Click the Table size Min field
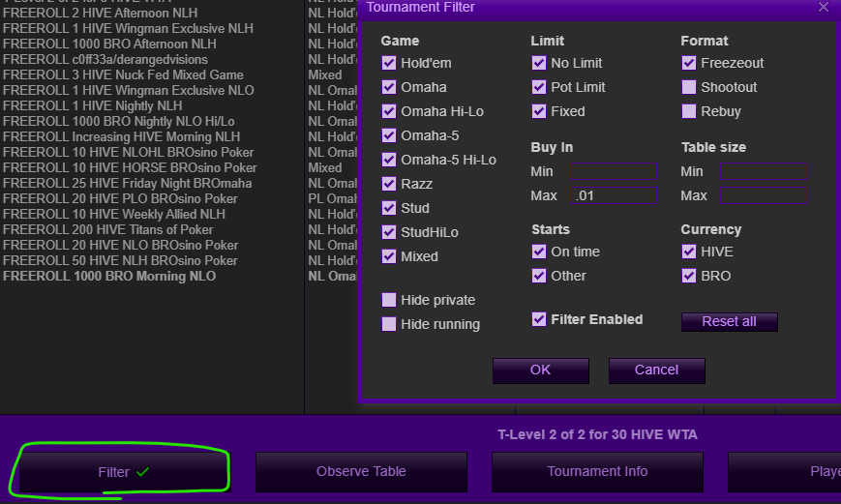The image size is (841, 504). pyautogui.click(x=764, y=171)
